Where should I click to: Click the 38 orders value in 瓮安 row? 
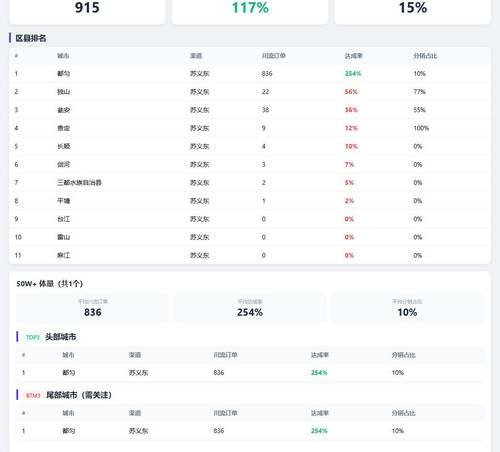[x=265, y=110]
